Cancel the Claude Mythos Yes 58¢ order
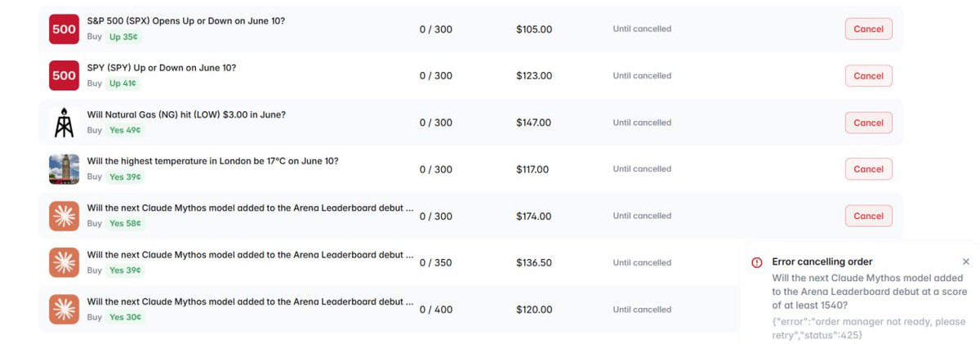The image size is (980, 344). click(868, 216)
